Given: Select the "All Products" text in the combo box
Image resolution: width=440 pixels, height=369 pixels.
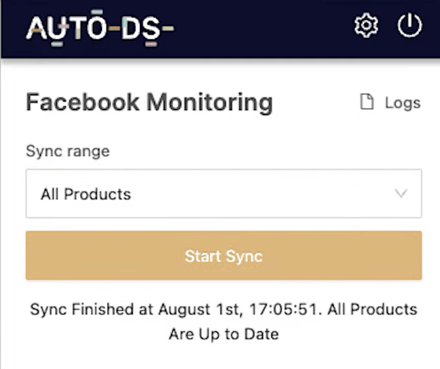Looking at the screenshot, I should tap(86, 194).
